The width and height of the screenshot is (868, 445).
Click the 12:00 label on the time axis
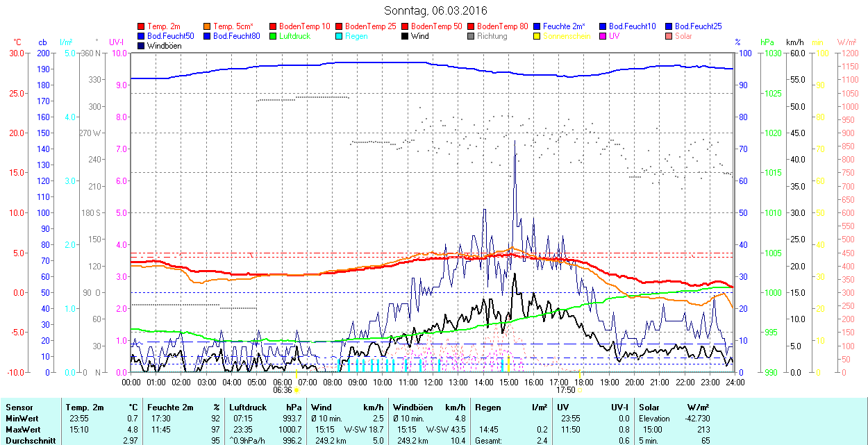(x=433, y=382)
